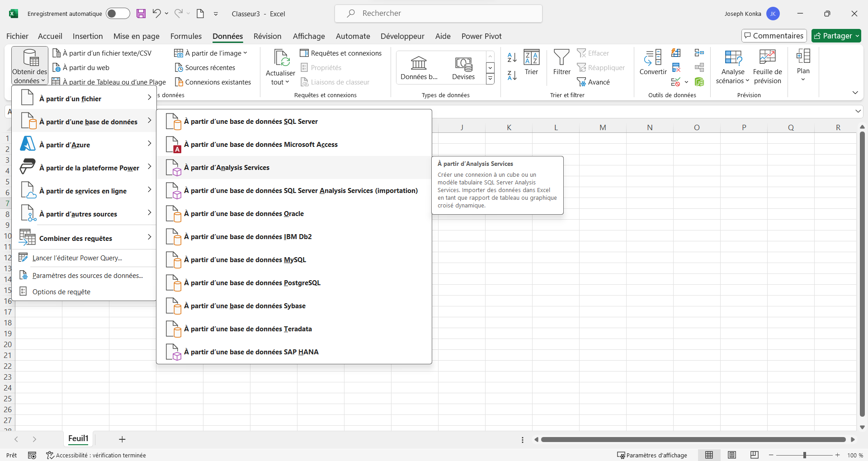Select À partir d'une base de données MySQL

point(294,260)
